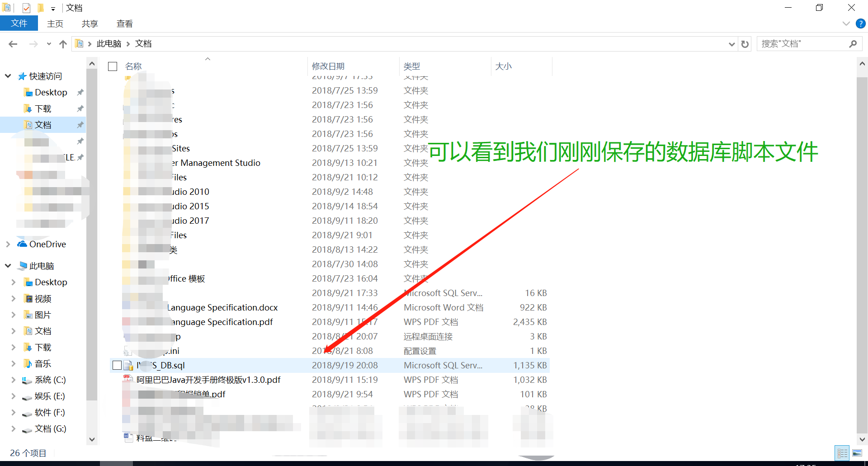Select the Language Specification.docx file
This screenshot has height=466, width=868.
click(222, 308)
